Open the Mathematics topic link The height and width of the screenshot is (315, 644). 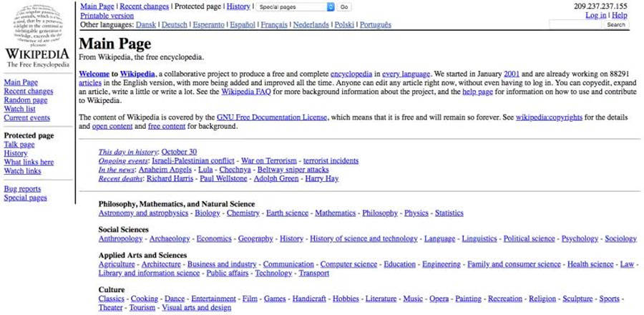pos(335,213)
